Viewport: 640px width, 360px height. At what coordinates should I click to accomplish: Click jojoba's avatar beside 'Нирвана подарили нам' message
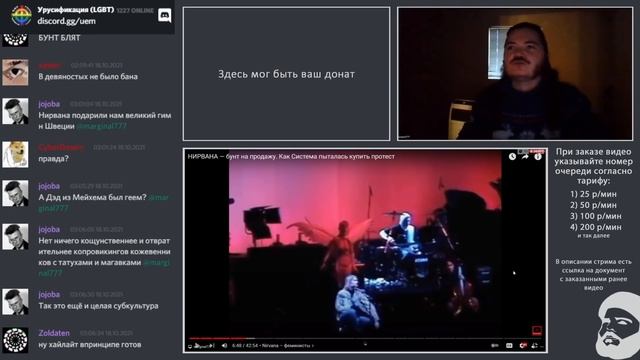15,111
